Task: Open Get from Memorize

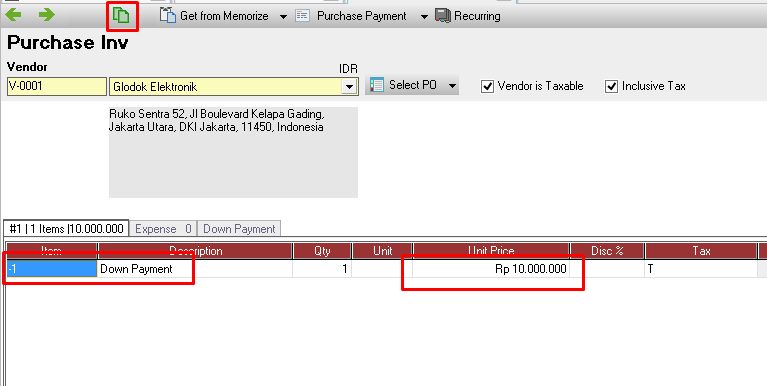Action: click(x=215, y=16)
